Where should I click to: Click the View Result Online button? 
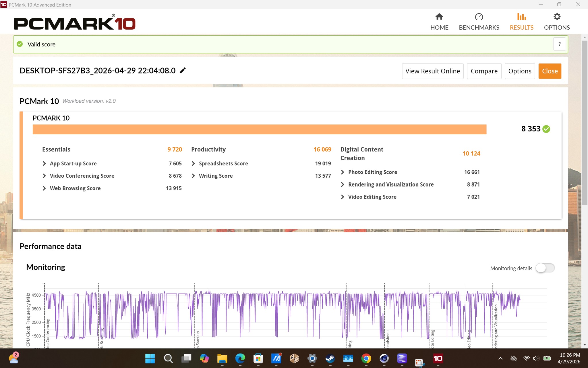433,71
